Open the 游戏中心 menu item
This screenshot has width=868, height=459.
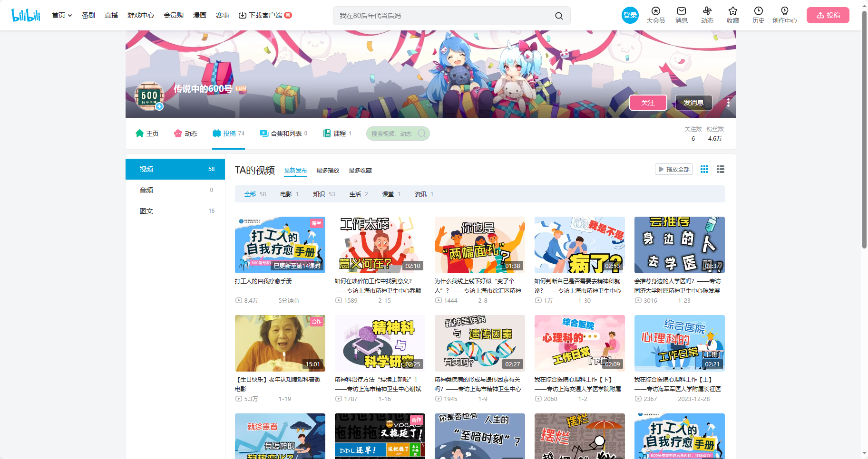141,15
